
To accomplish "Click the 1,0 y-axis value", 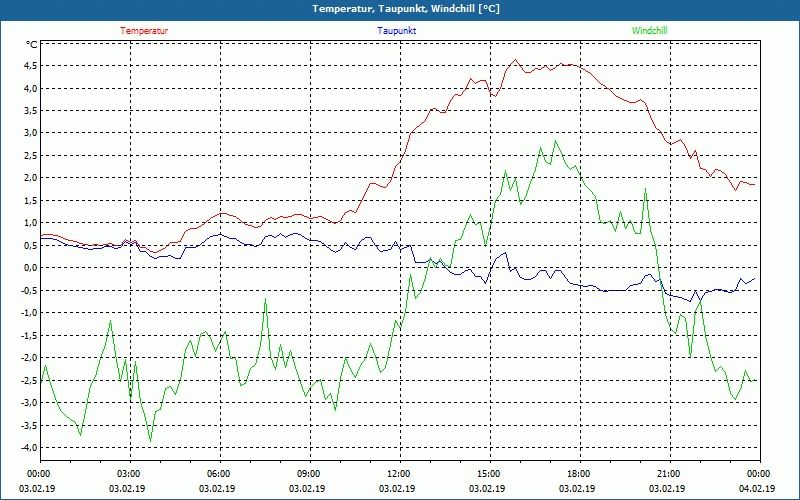I will pyautogui.click(x=30, y=222).
